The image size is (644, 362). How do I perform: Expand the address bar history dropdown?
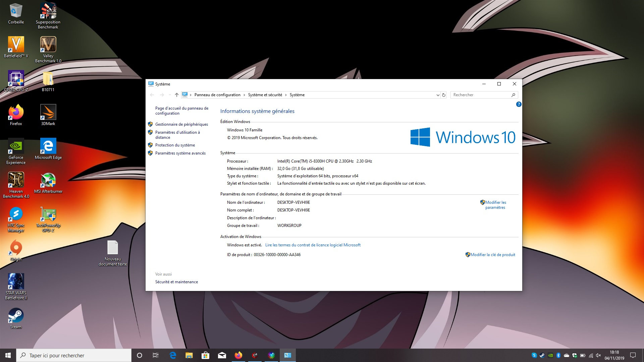[x=438, y=95]
